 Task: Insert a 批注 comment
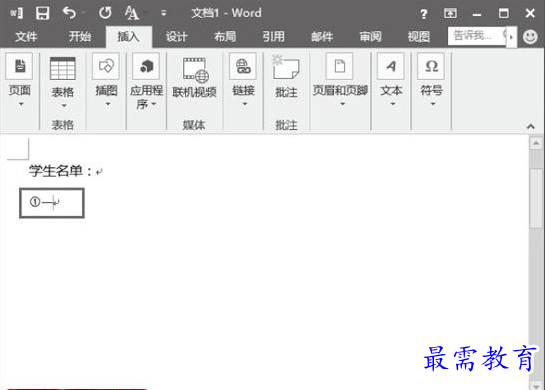click(x=286, y=76)
